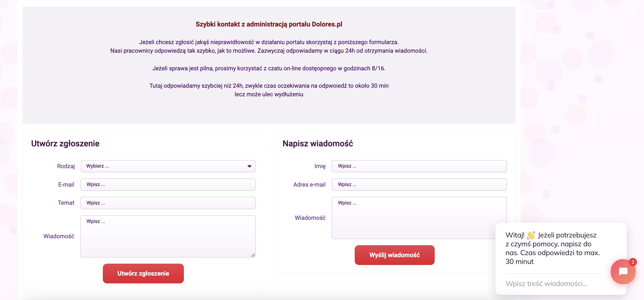Click the Imię field label
The width and height of the screenshot is (644, 300).
[x=320, y=166]
